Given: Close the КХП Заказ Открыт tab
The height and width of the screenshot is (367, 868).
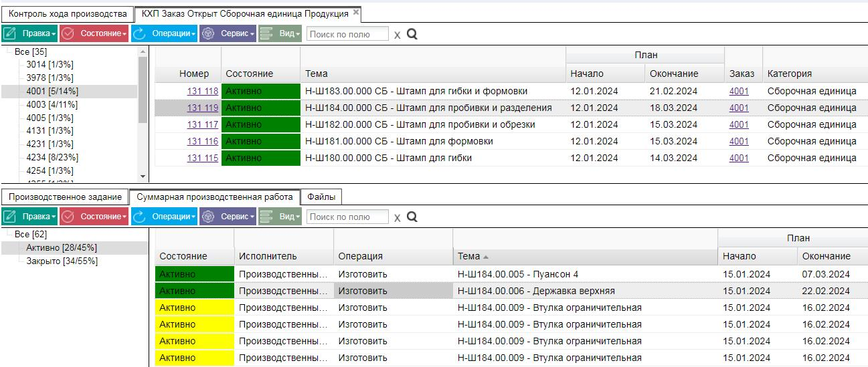Looking at the screenshot, I should pos(356,12).
